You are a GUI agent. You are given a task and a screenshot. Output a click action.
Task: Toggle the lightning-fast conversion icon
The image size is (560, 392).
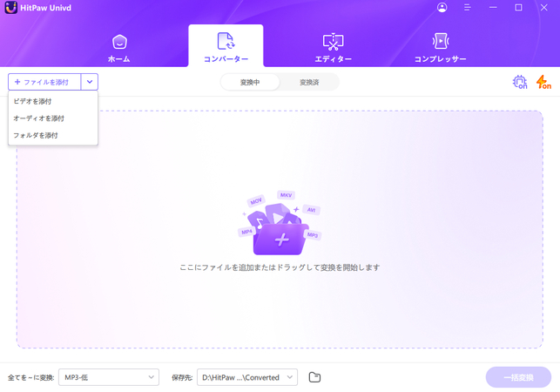pyautogui.click(x=543, y=82)
